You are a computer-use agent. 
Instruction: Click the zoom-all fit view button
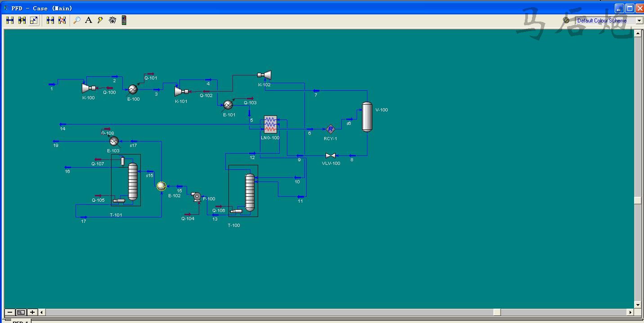tap(21, 312)
